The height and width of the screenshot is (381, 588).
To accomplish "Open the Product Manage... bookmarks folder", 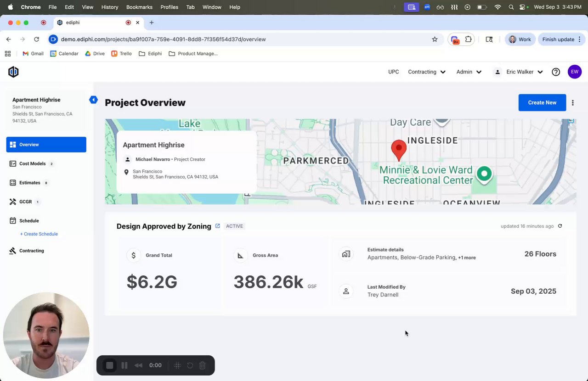I will 193,54.
